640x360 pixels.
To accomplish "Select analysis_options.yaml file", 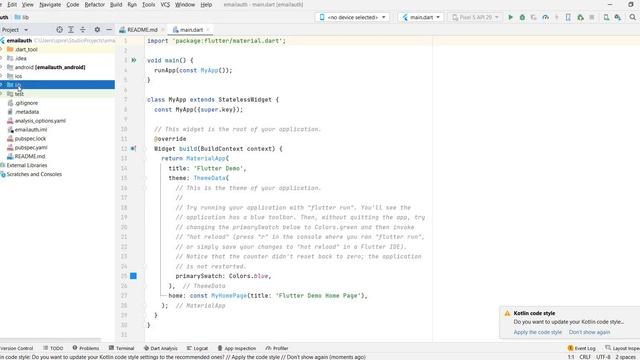I will pos(40,121).
